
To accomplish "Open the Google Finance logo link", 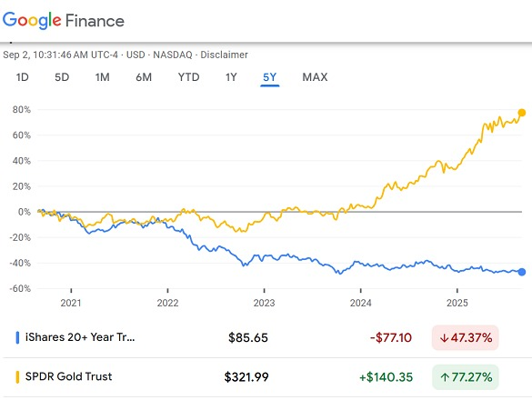I will 64,20.
